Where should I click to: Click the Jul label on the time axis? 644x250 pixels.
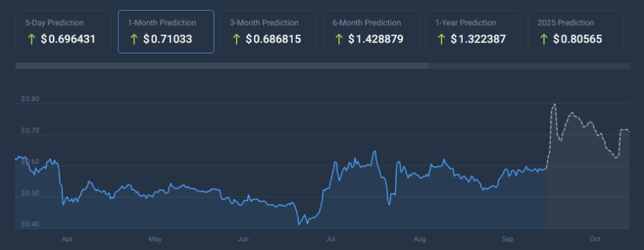tap(330, 239)
